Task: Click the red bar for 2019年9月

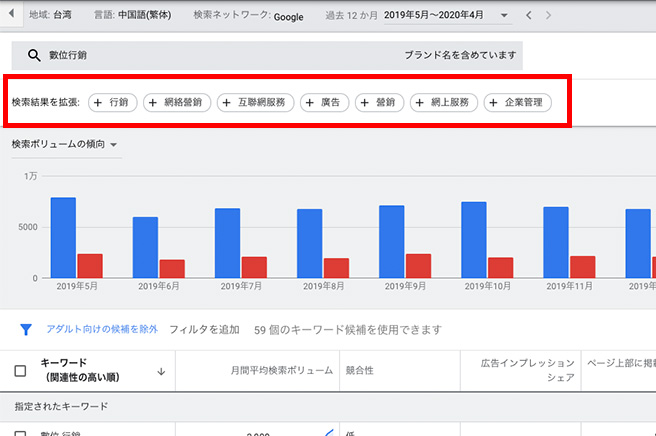Action: click(x=418, y=266)
